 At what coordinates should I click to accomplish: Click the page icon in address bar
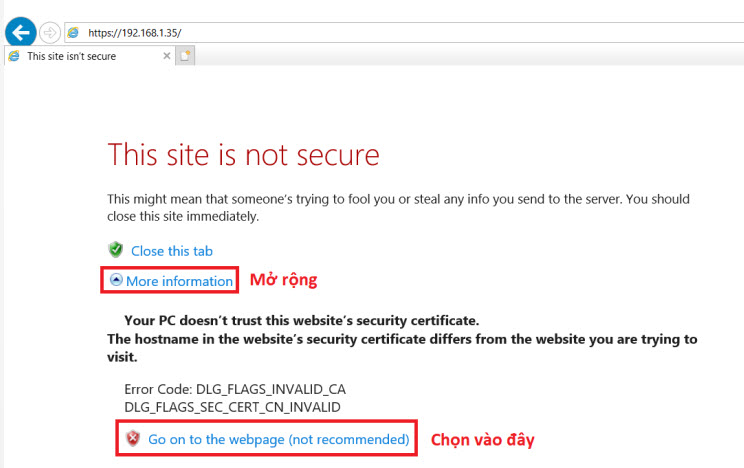[x=73, y=32]
